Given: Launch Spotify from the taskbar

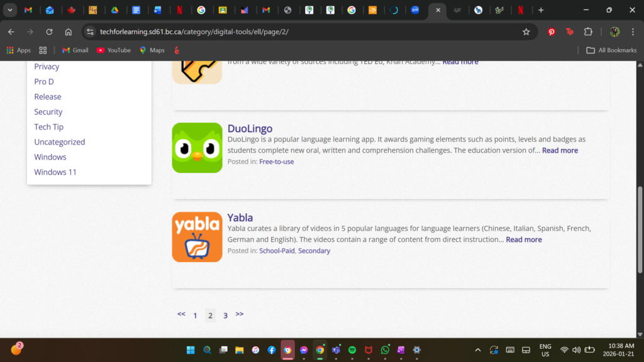Looking at the screenshot, I should [x=352, y=350].
